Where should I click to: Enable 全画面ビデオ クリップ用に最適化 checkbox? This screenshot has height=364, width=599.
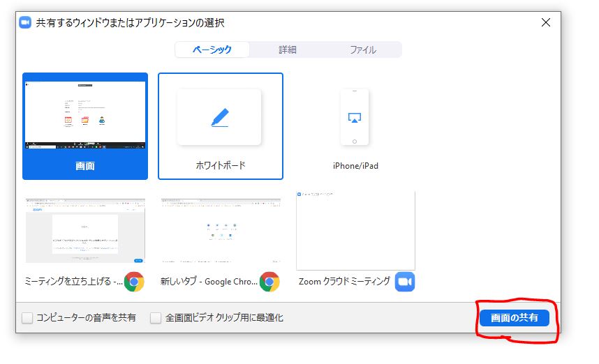point(156,317)
